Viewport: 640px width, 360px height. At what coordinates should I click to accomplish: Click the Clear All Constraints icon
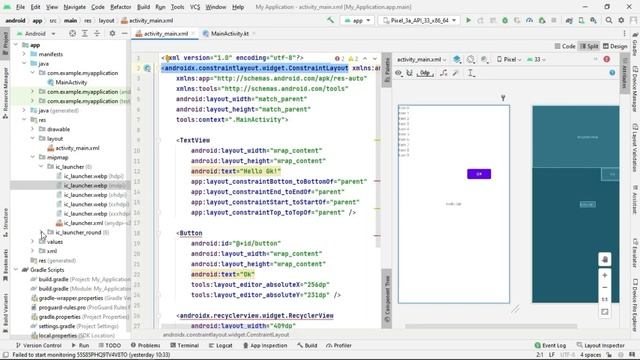[x=444, y=73]
